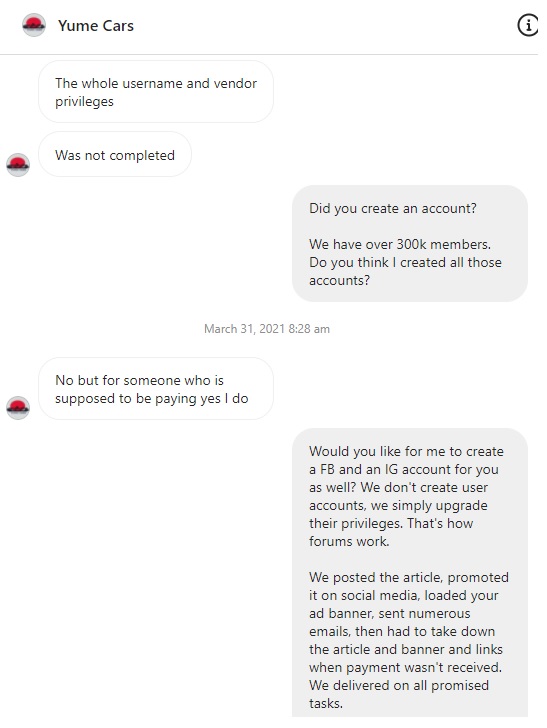
Task: Select "The whole username and vendor privileges" message
Action: 156,92
